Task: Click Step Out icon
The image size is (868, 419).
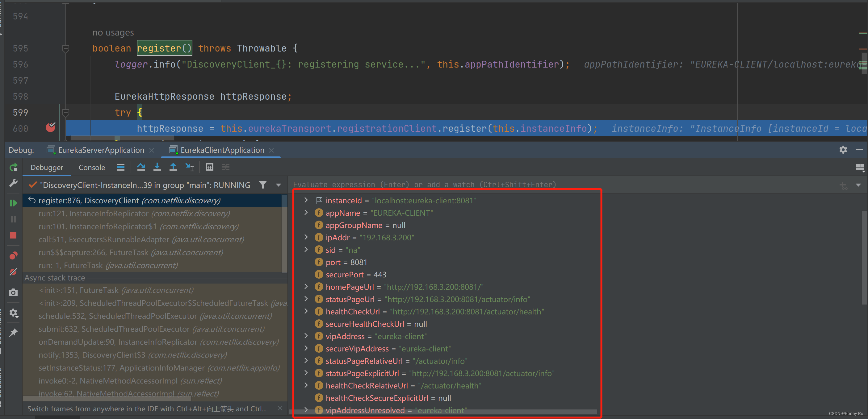Action: [173, 167]
